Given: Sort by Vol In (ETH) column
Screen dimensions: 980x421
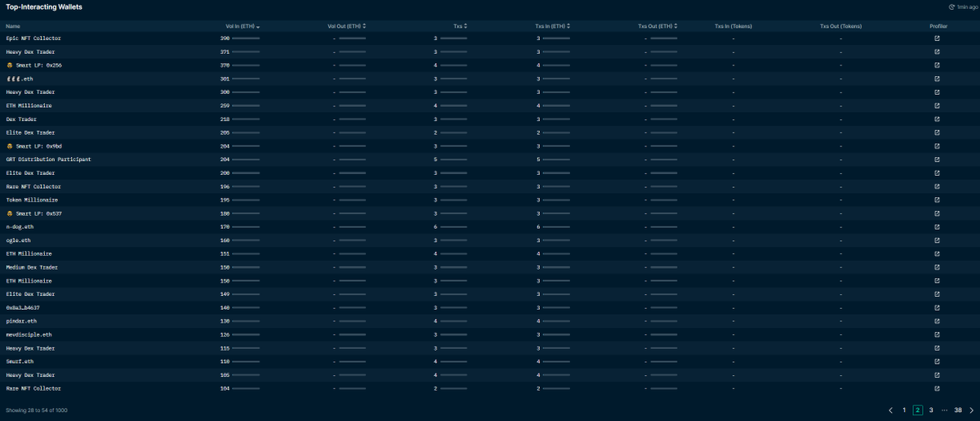Looking at the screenshot, I should point(243,26).
